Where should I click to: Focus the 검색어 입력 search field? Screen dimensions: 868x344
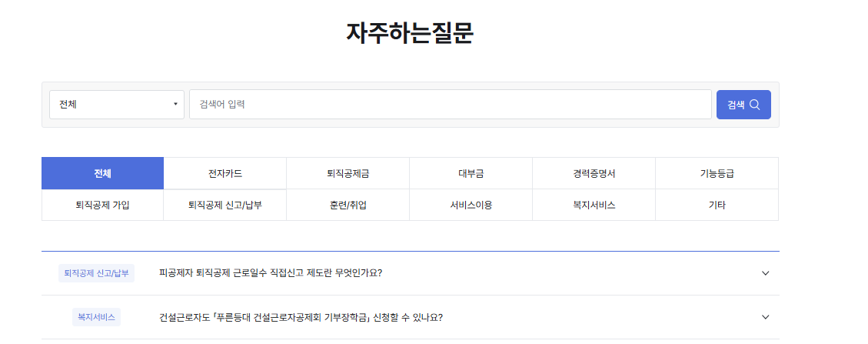click(x=450, y=104)
